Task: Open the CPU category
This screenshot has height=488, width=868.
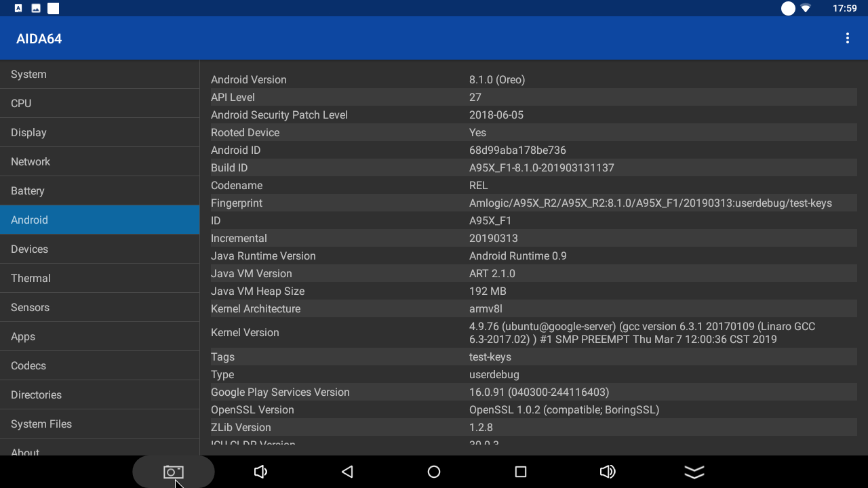Action: pyautogui.click(x=100, y=104)
